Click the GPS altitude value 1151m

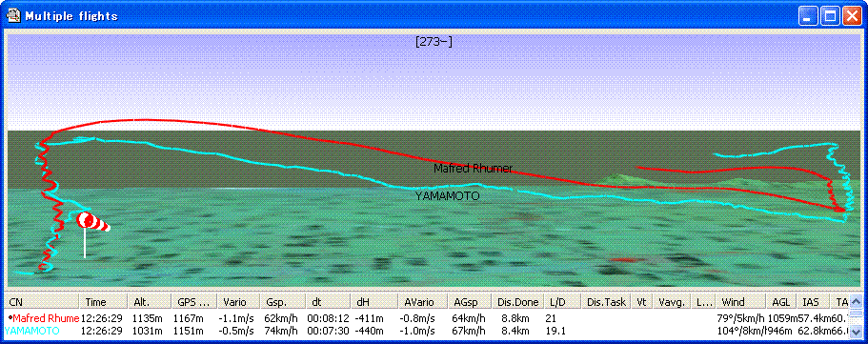tap(190, 331)
